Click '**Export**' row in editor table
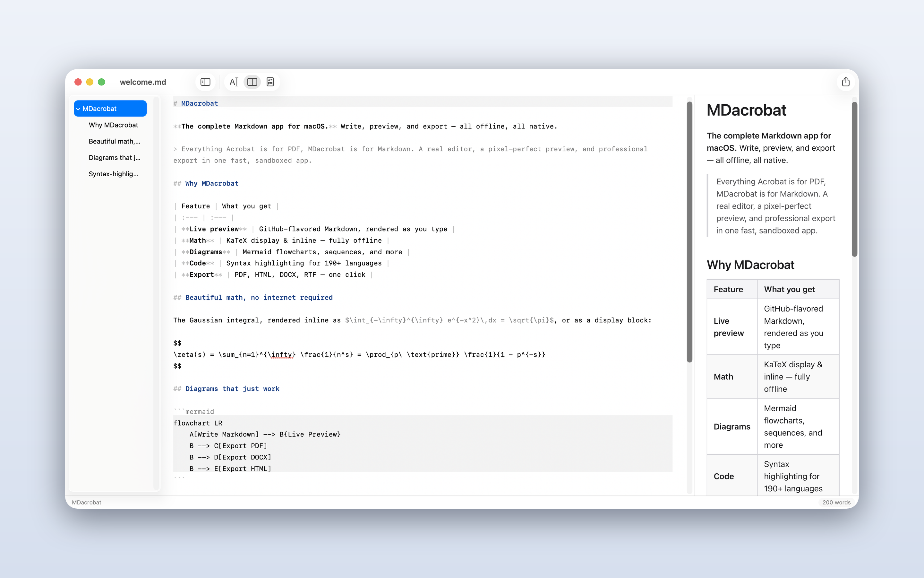Viewport: 924px width, 578px height. [273, 275]
